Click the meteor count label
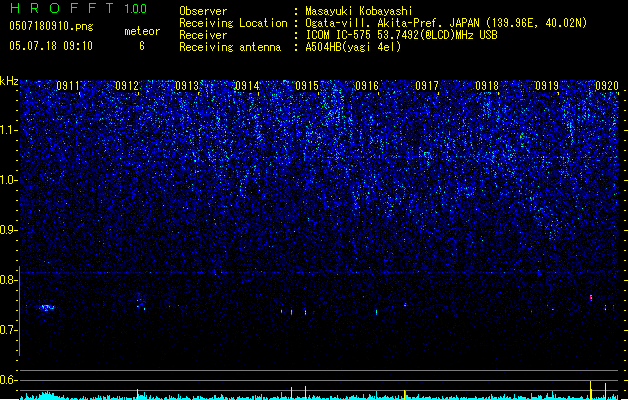The width and height of the screenshot is (629, 400). click(142, 31)
